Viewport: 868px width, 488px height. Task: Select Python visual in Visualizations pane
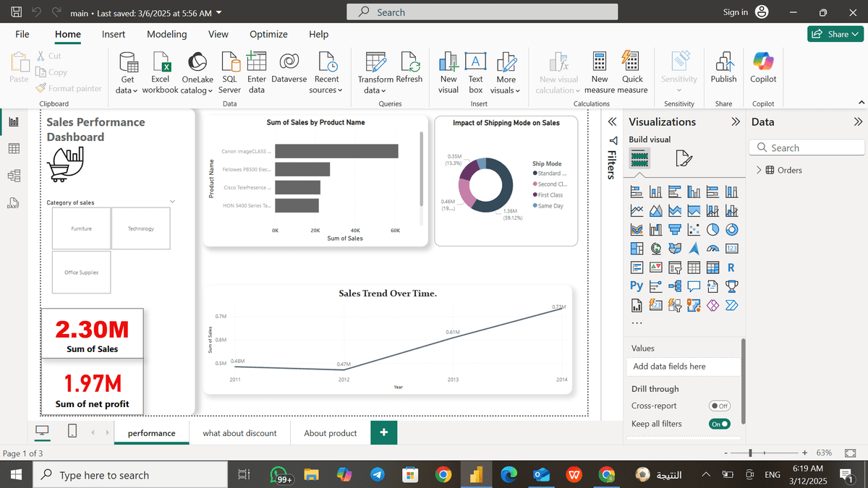pos(637,286)
